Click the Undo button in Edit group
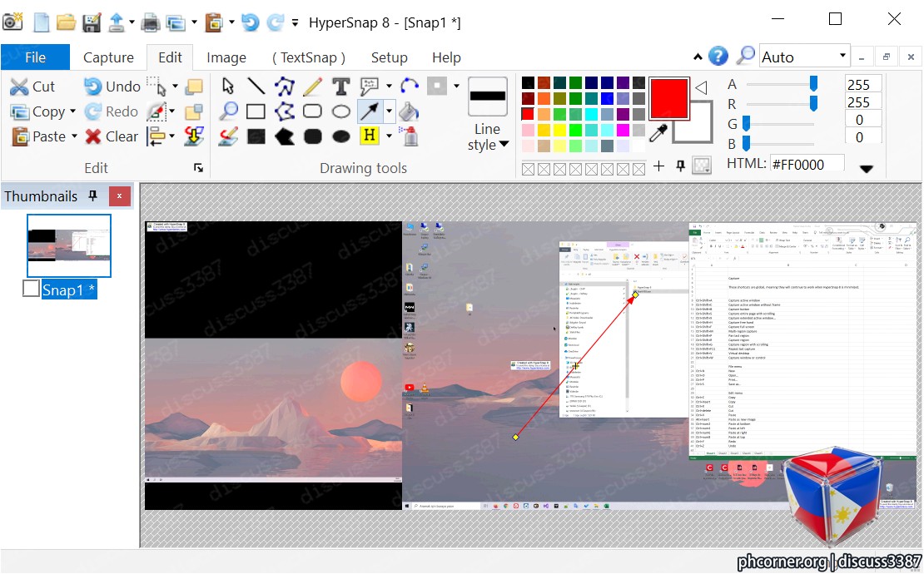924x574 pixels. [x=112, y=87]
